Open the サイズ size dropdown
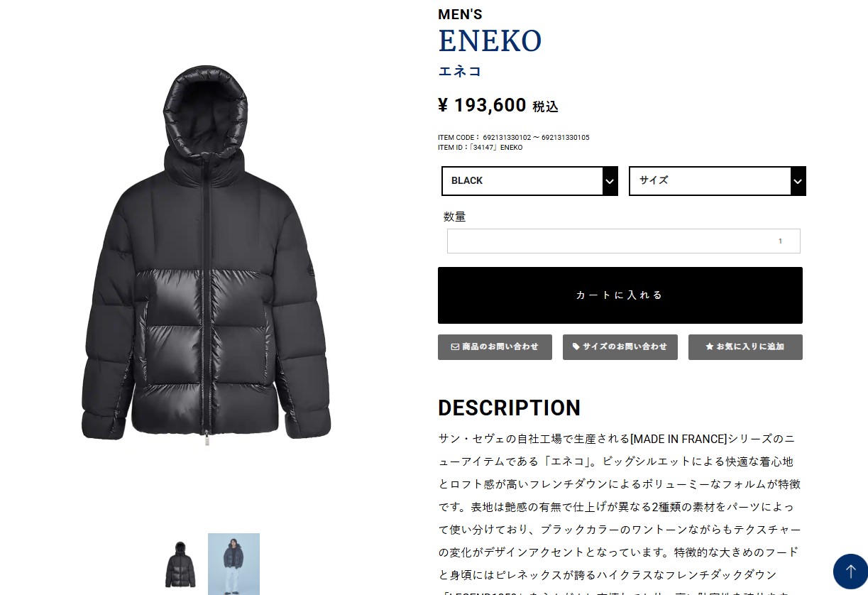The height and width of the screenshot is (595, 868). [718, 181]
